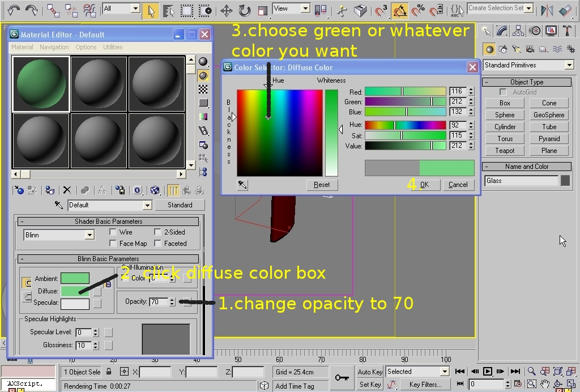Open Select by Name tool

click(x=168, y=11)
